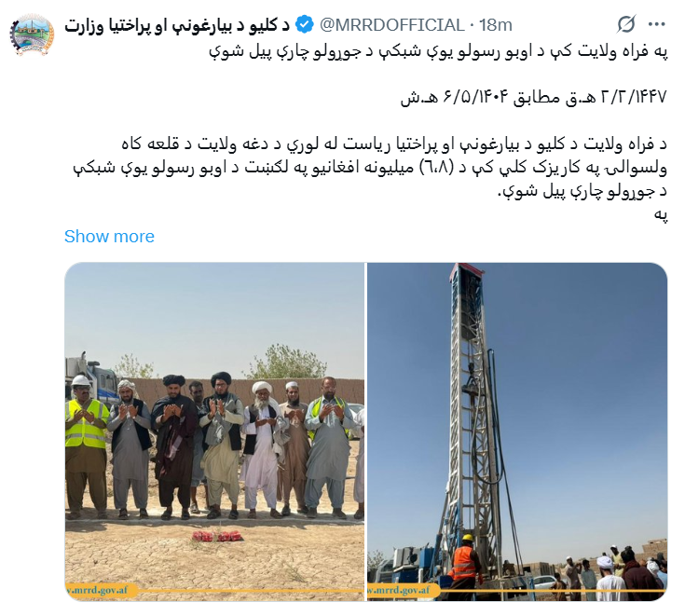Open the photo of men praying

point(214,431)
